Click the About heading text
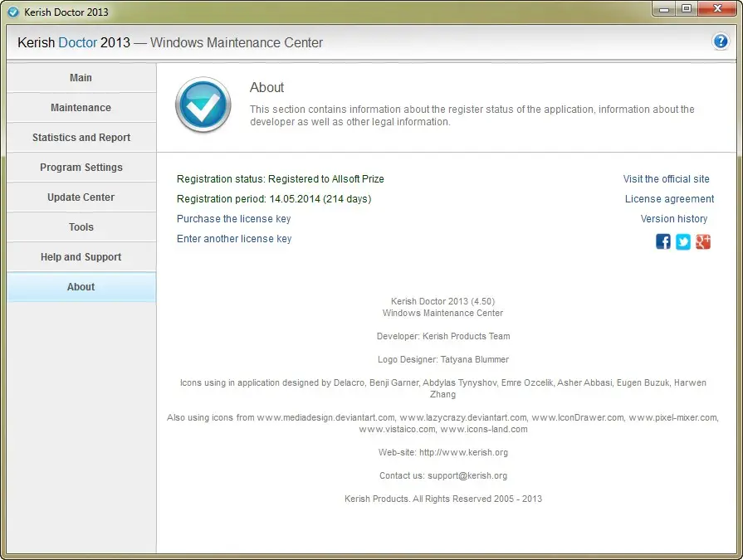This screenshot has width=743, height=560. pyautogui.click(x=266, y=87)
